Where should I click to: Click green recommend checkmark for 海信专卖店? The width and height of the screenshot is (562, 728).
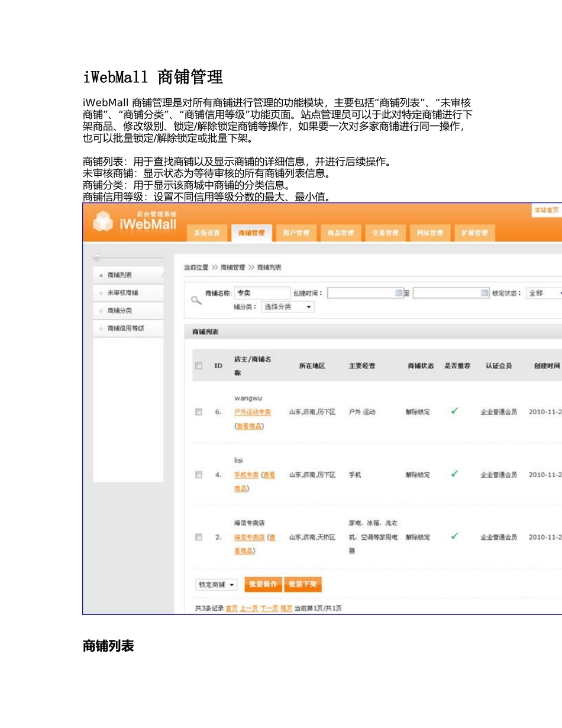(454, 536)
